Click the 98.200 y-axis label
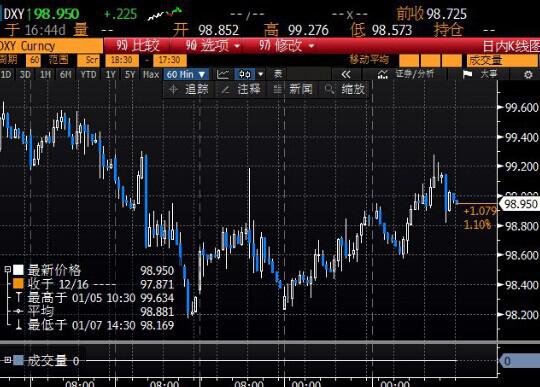This screenshot has height=387, width=540. [x=522, y=315]
